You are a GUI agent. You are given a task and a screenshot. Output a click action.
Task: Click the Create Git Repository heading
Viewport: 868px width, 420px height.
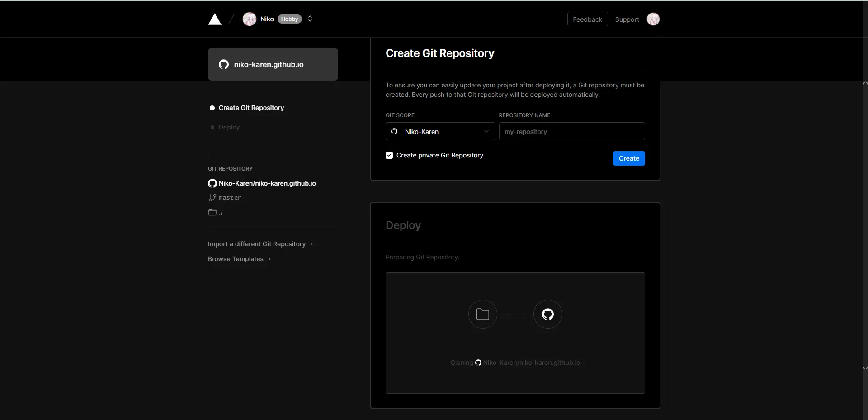pyautogui.click(x=440, y=53)
